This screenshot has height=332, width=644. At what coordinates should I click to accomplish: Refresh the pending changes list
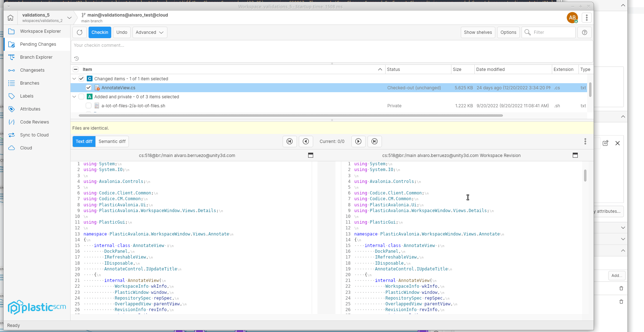tap(79, 32)
